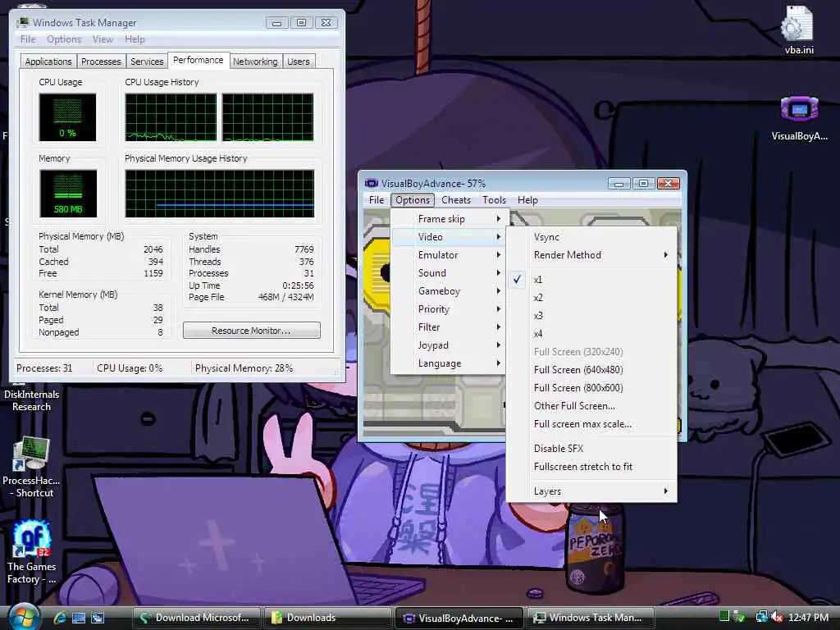Click the 12:47 PM system clock
This screenshot has width=840, height=630.
(x=808, y=617)
